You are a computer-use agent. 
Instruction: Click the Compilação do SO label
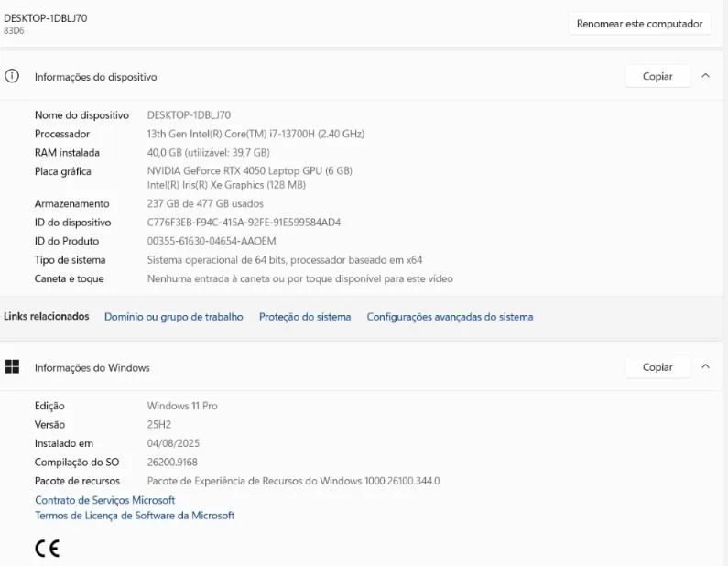click(77, 462)
